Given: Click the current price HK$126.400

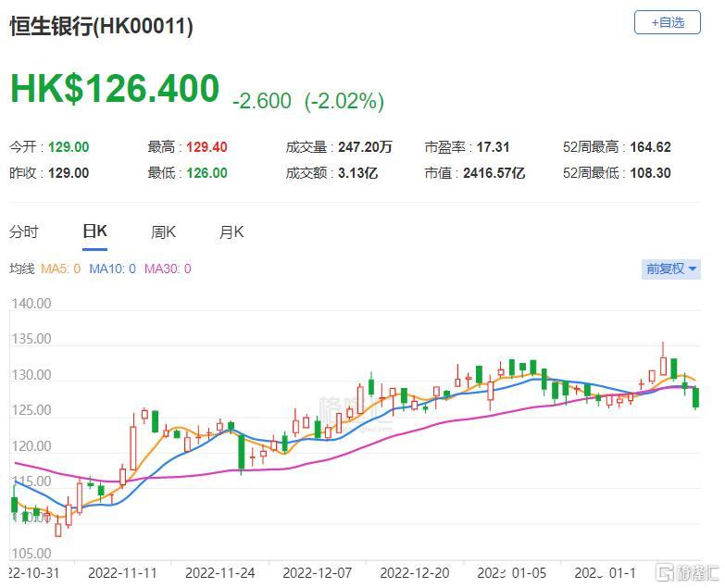Looking at the screenshot, I should (115, 88).
